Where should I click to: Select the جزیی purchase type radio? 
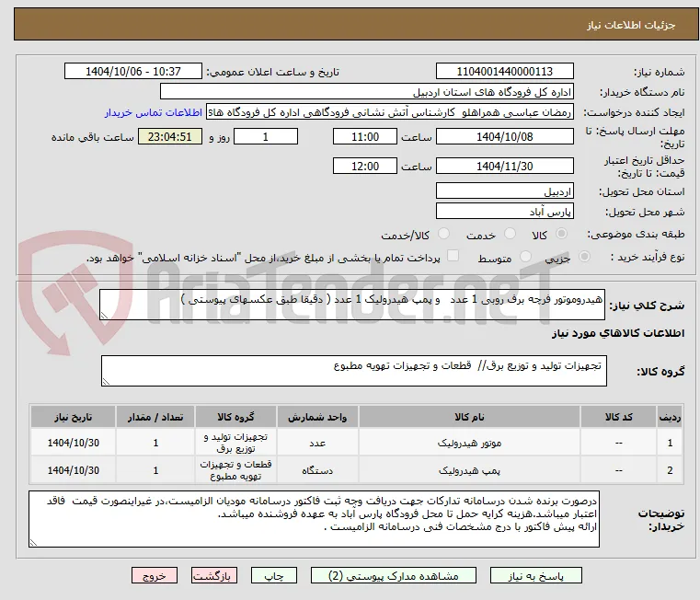[584, 257]
